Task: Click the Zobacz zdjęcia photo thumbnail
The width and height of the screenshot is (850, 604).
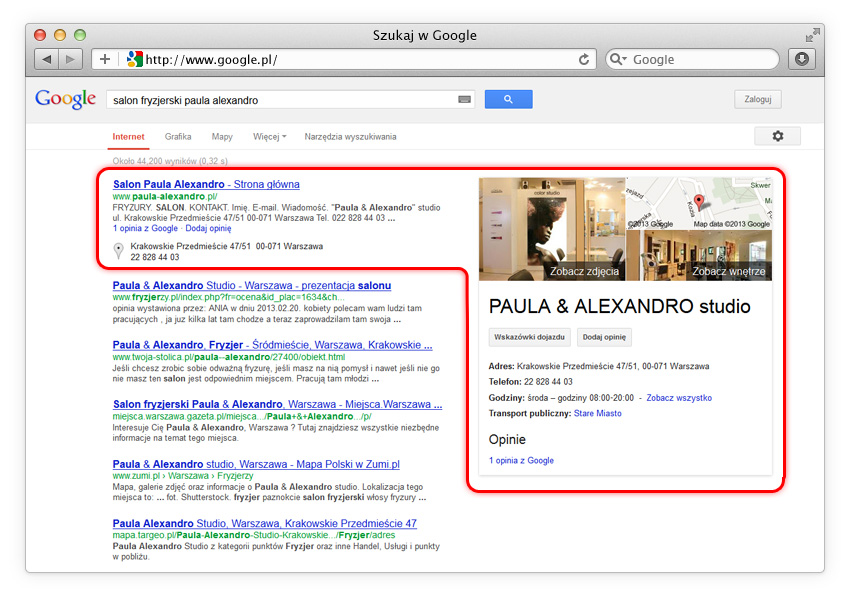Action: 552,229
